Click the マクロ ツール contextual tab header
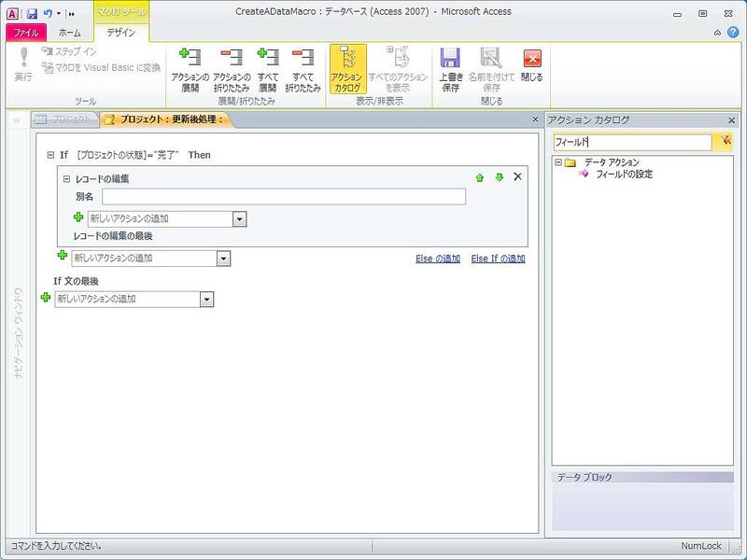Screen dimensions: 747x560 coord(121,12)
